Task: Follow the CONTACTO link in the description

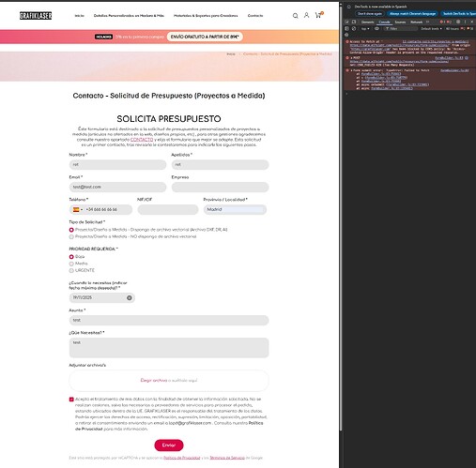Action: [x=142, y=140]
